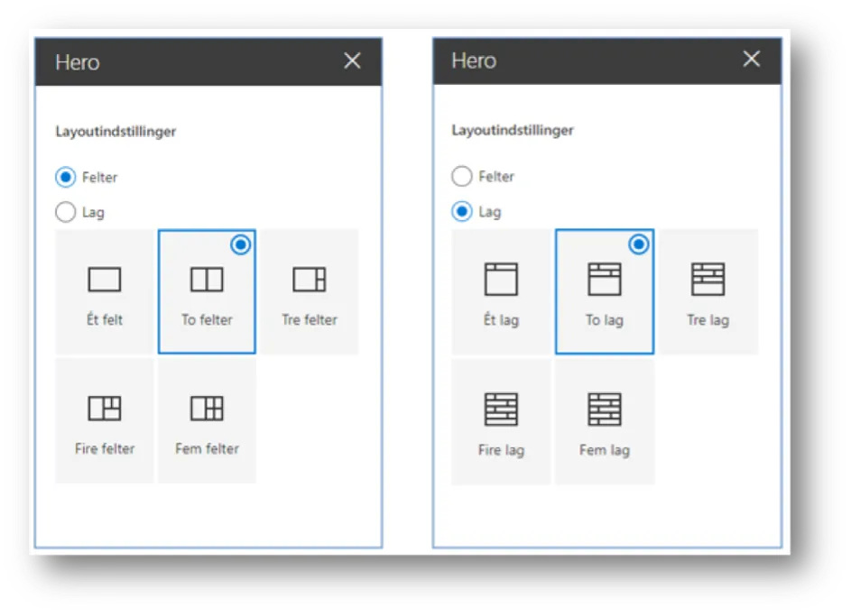Choose the To felter layout tile
Image resolution: width=851 pixels, height=616 pixels.
click(207, 291)
